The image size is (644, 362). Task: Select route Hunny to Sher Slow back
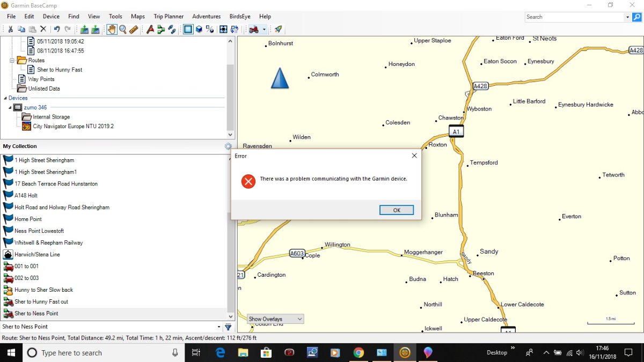click(43, 290)
